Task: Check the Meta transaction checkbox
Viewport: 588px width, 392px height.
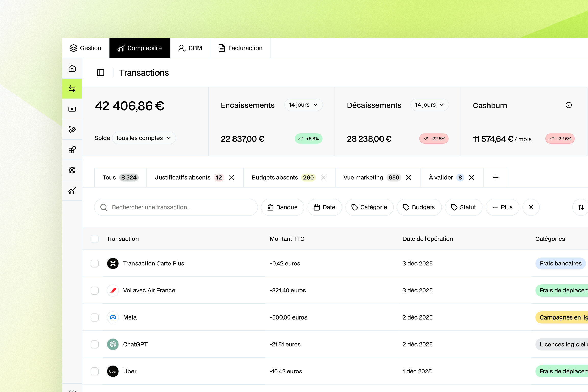Action: pos(95,317)
